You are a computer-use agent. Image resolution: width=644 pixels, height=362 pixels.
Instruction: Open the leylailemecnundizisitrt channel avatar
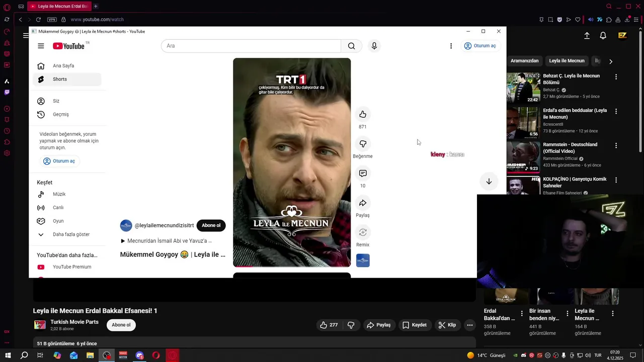click(126, 225)
